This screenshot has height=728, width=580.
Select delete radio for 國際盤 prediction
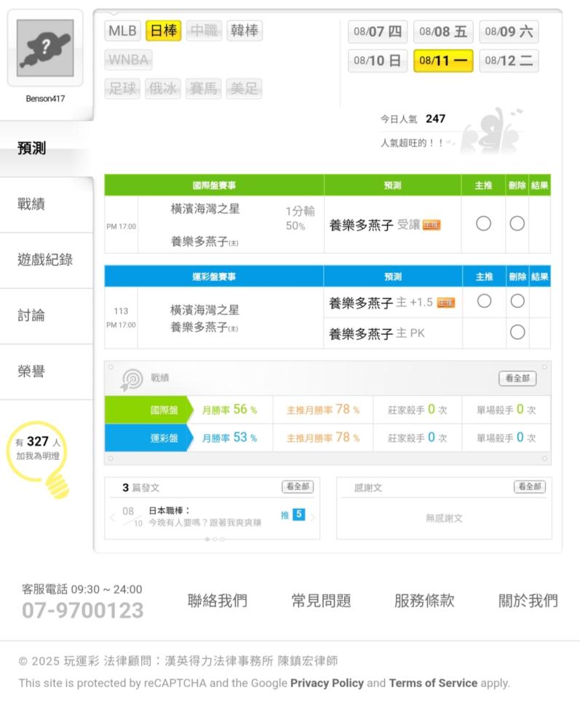pyautogui.click(x=517, y=223)
